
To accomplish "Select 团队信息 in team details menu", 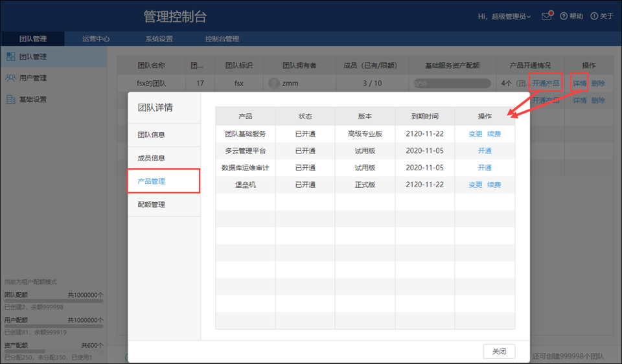I will pos(152,135).
